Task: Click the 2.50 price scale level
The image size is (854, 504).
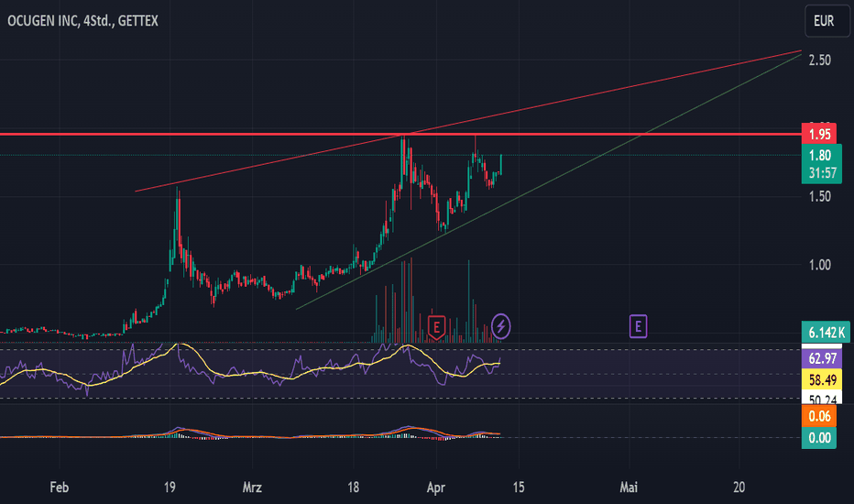Action: pos(820,60)
